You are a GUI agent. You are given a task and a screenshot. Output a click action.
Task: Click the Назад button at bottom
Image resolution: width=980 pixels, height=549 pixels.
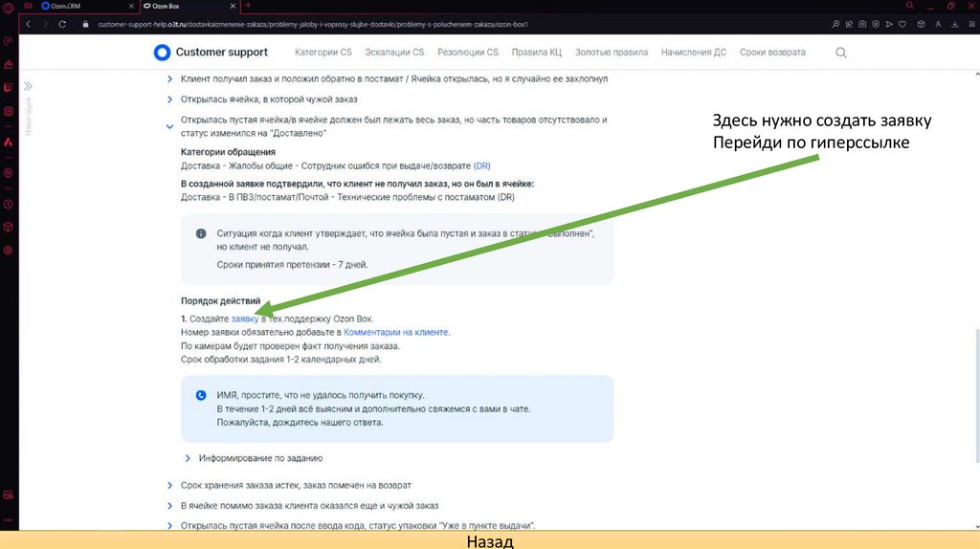490,541
